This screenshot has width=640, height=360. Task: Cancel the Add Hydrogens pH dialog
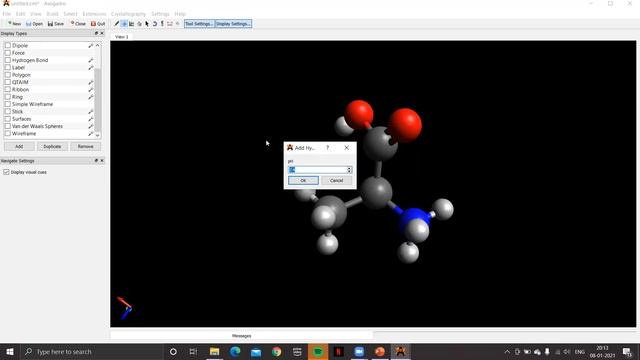[x=336, y=180]
